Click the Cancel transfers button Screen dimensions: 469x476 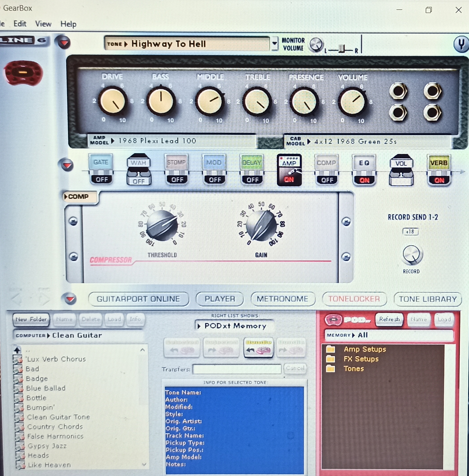click(295, 368)
